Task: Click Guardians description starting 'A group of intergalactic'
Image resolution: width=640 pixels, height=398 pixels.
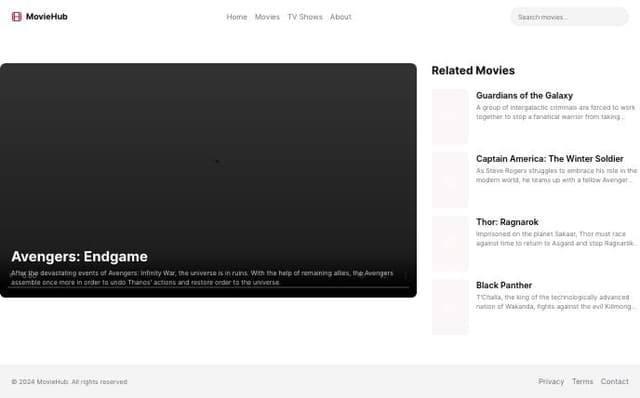Action: [556, 112]
